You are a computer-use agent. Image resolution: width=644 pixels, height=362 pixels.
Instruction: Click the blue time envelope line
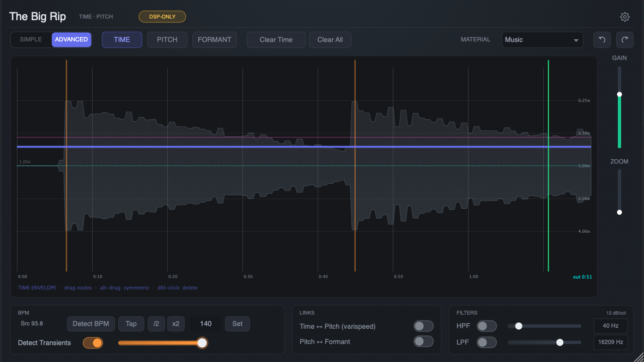(304, 147)
